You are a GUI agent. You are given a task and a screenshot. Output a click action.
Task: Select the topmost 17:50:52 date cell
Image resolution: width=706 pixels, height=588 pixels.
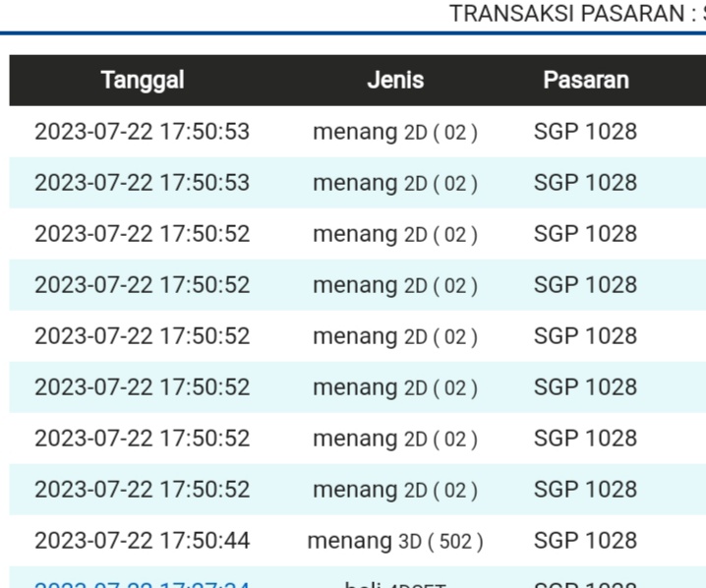click(x=143, y=234)
